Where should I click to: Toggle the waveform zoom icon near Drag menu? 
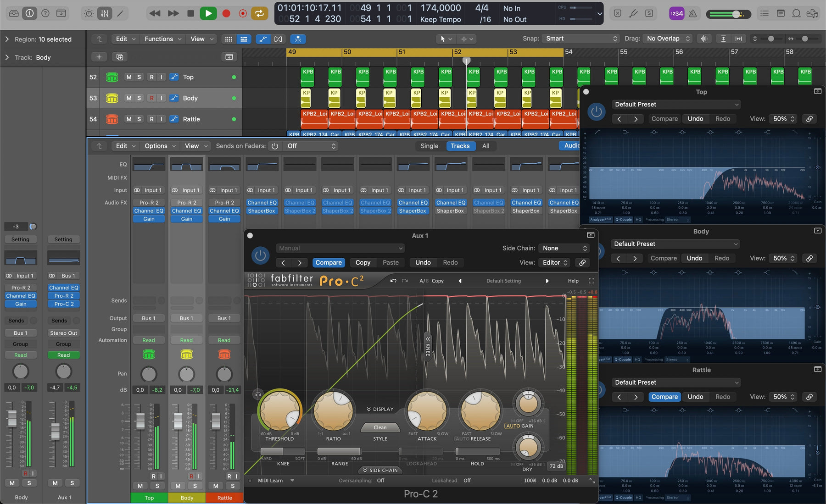pos(704,39)
